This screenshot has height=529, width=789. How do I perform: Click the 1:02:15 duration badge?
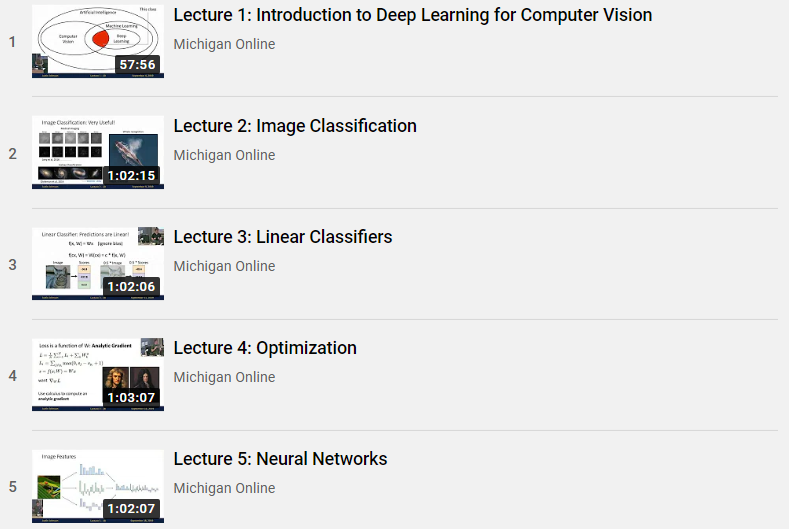[x=132, y=176]
